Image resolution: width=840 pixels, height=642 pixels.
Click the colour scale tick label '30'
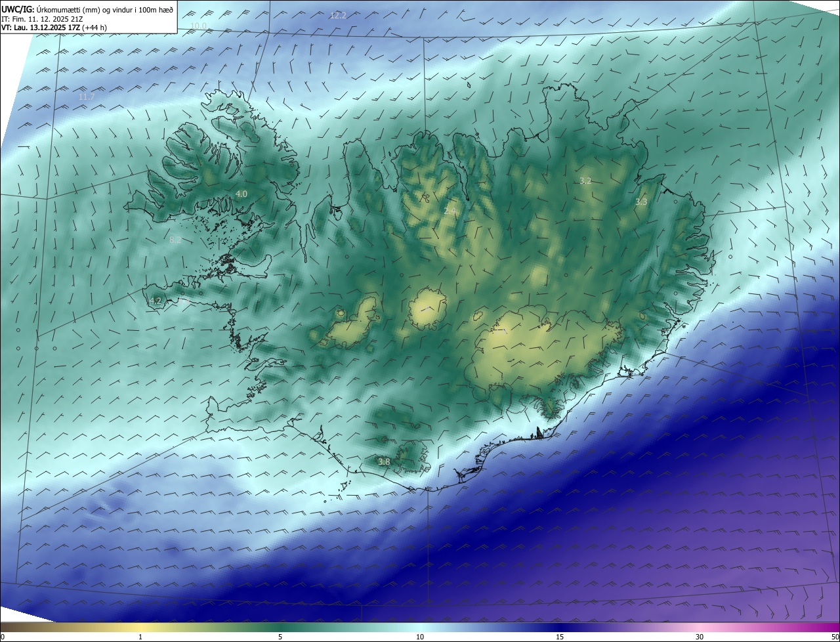coord(700,637)
